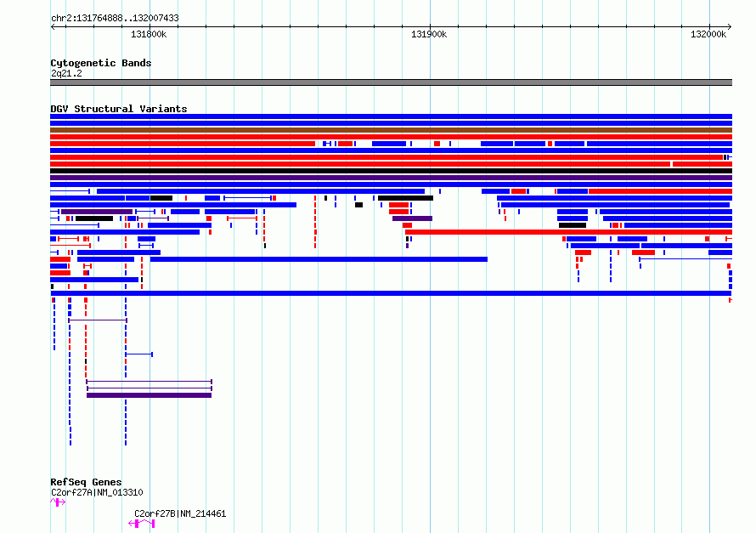The height and width of the screenshot is (533, 756).
Task: Click the 132000k ruler tick label
Action: tap(708, 34)
